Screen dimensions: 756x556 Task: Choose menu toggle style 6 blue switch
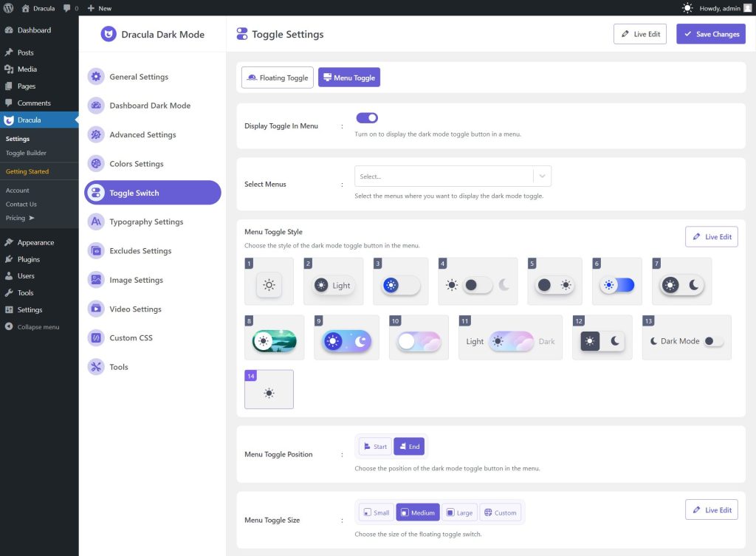[617, 281]
